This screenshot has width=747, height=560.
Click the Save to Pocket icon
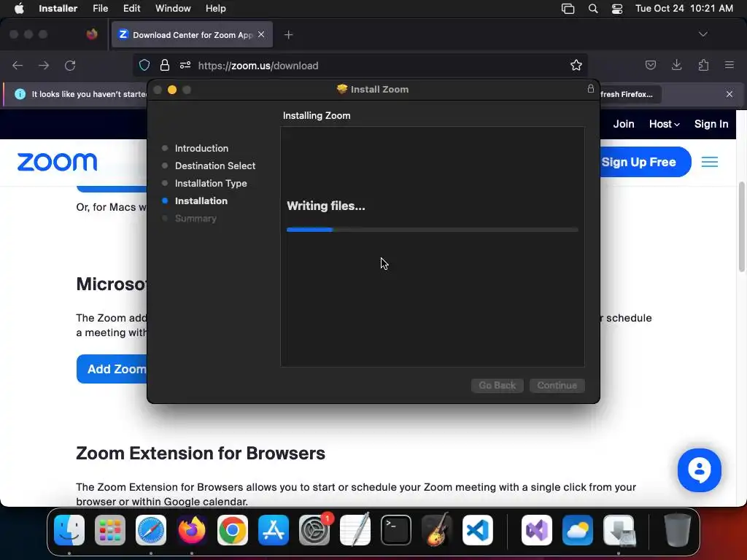pyautogui.click(x=650, y=65)
